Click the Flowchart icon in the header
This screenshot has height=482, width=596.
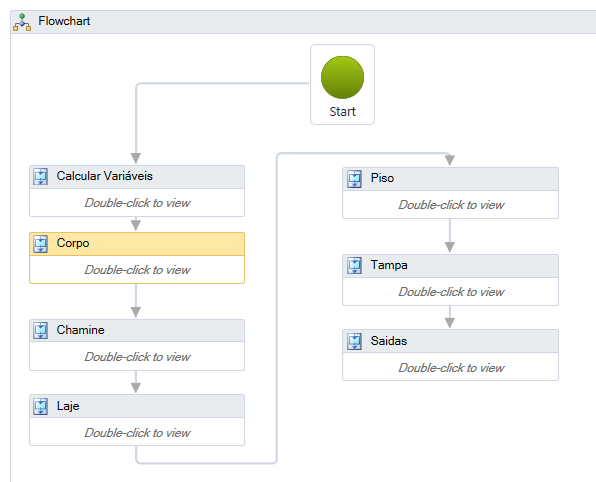point(22,22)
